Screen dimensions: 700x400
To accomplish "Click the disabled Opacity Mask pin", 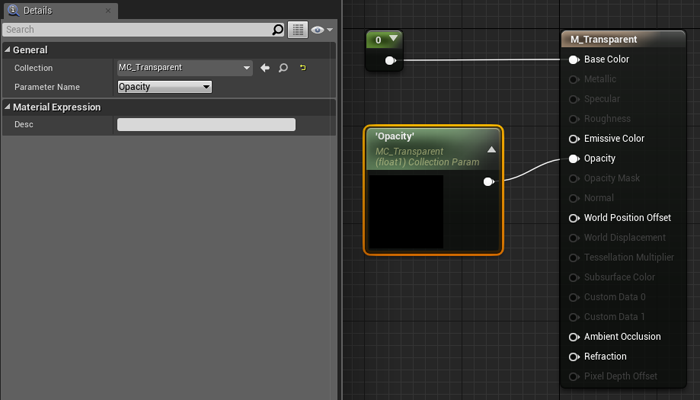I will (x=574, y=179).
